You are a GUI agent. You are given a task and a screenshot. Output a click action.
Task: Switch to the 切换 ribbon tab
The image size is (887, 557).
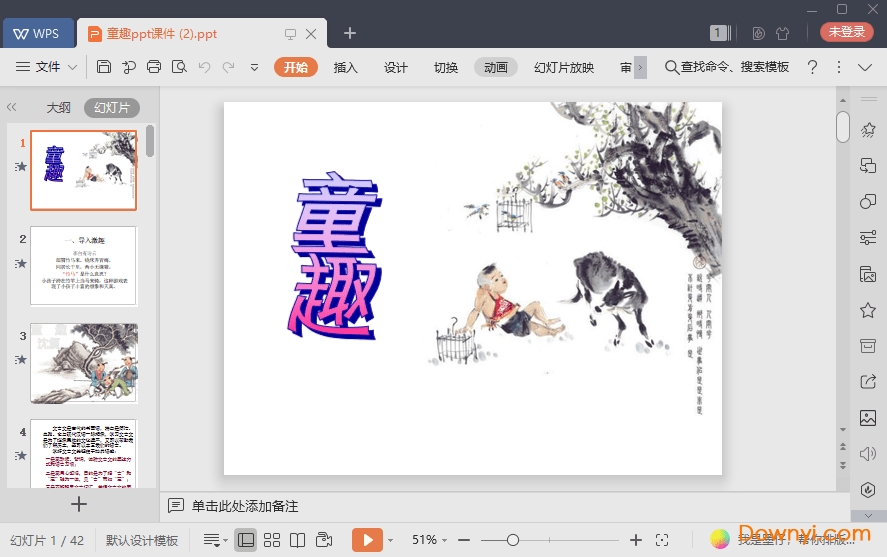coord(446,67)
